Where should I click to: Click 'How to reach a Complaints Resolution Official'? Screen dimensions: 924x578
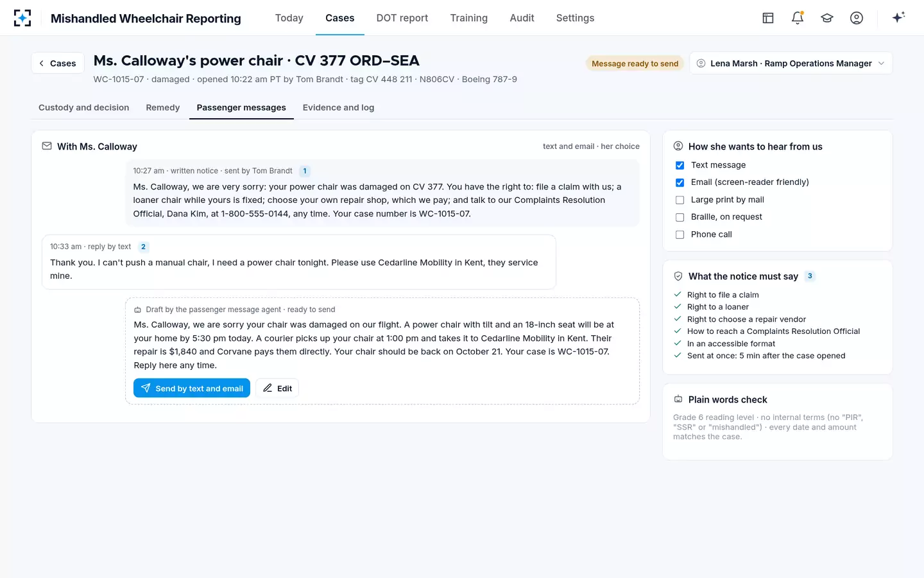pyautogui.click(x=773, y=331)
